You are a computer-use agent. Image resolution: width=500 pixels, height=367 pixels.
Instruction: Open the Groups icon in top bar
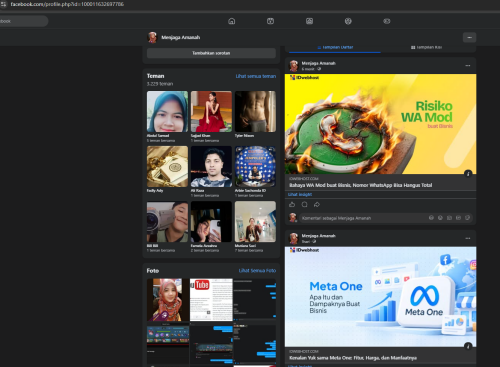pos(348,21)
